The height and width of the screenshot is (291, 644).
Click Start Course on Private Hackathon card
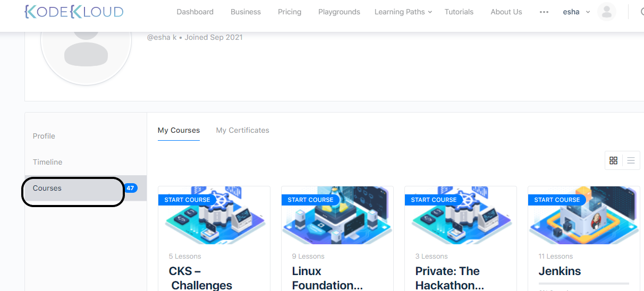pos(434,200)
